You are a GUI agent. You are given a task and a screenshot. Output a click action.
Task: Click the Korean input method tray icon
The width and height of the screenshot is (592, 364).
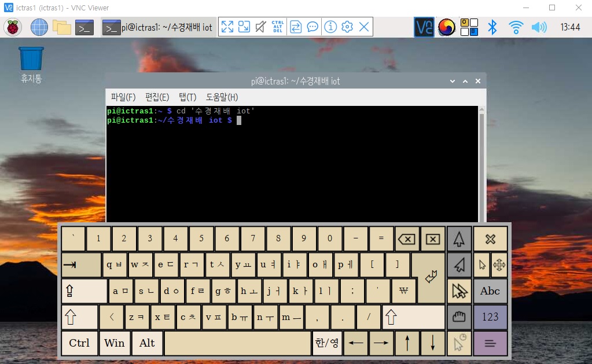coord(447,27)
